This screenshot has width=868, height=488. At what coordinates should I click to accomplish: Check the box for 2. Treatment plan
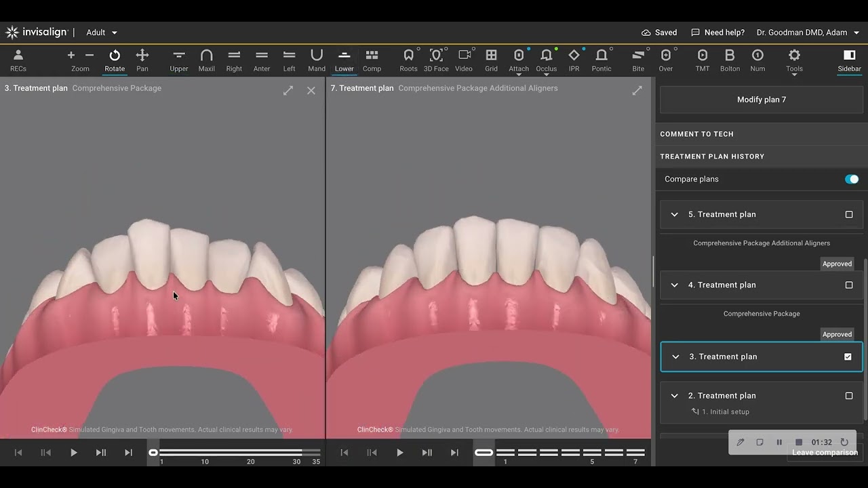pyautogui.click(x=849, y=396)
